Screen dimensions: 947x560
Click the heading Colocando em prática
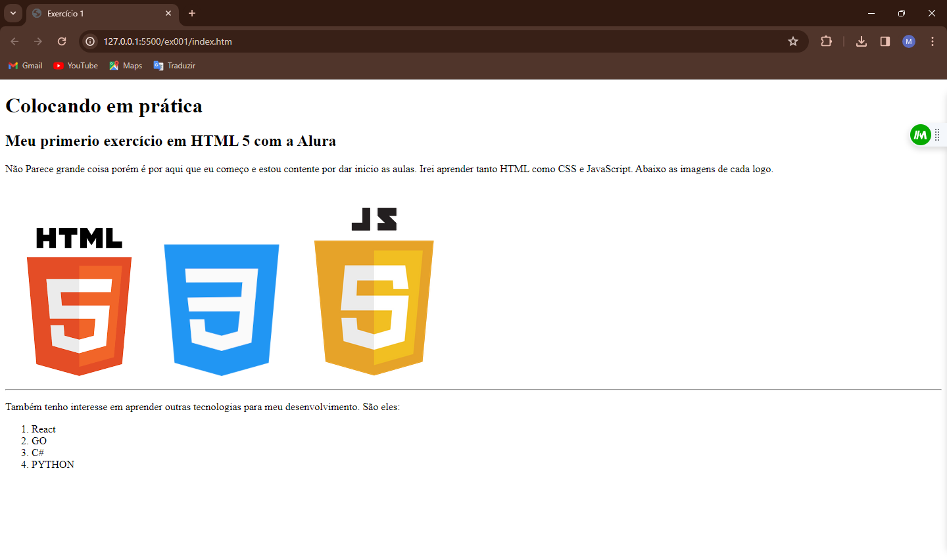tap(104, 106)
